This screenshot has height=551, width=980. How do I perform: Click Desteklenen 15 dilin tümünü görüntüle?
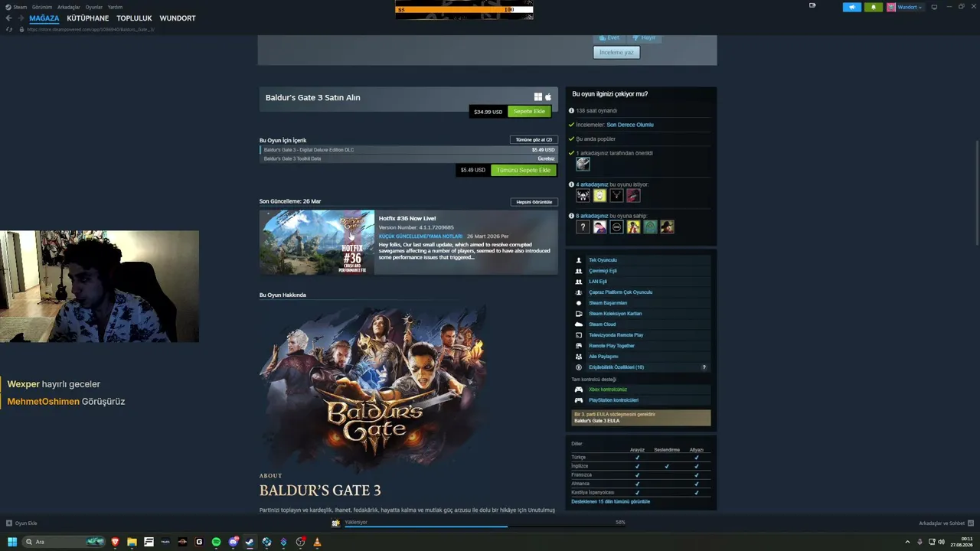click(x=611, y=502)
